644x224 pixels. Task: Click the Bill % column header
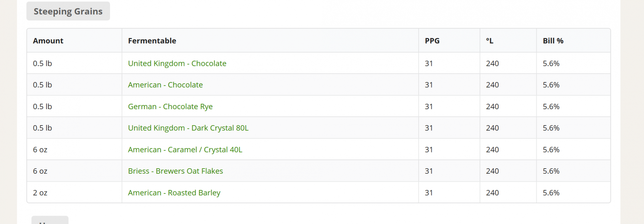point(553,41)
